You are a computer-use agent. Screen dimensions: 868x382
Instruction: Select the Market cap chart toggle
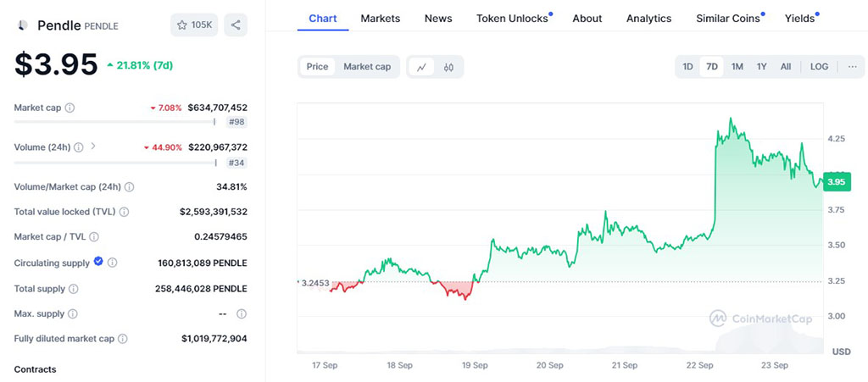coord(367,67)
